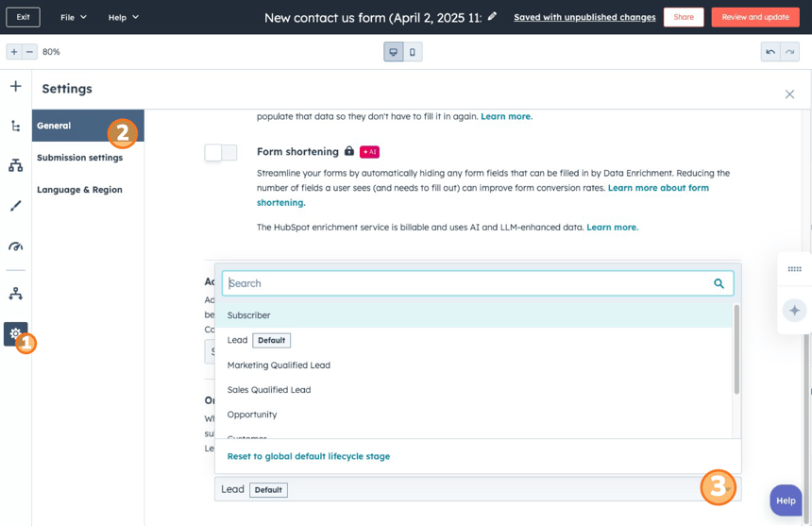The image size is (812, 526).
Task: Open the logic hierarchy icon in sidebar
Action: pos(15,165)
